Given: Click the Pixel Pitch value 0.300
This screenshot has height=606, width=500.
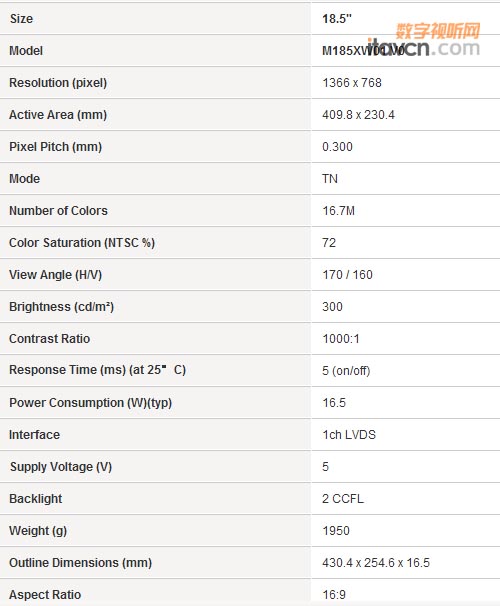Looking at the screenshot, I should click(337, 147).
